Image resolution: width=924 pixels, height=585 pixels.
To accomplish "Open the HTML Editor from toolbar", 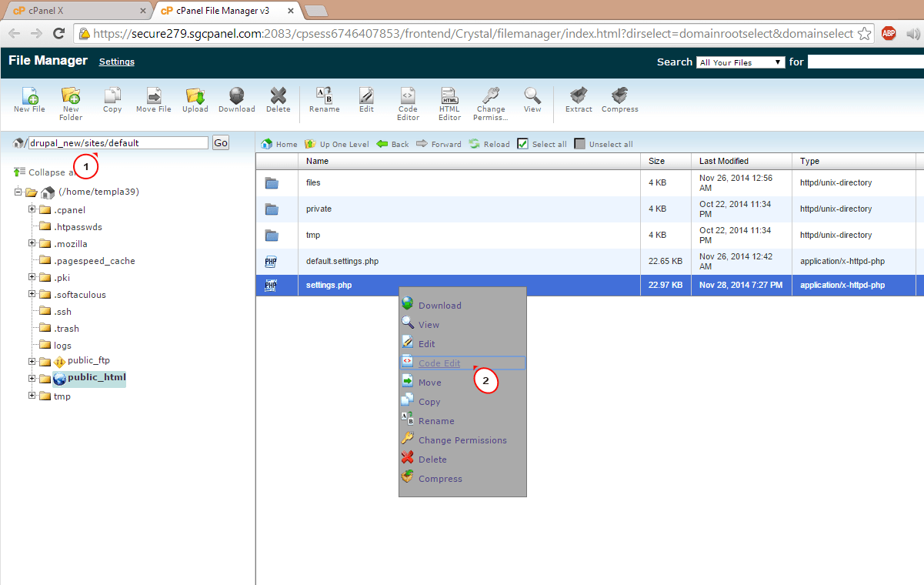I will [450, 95].
